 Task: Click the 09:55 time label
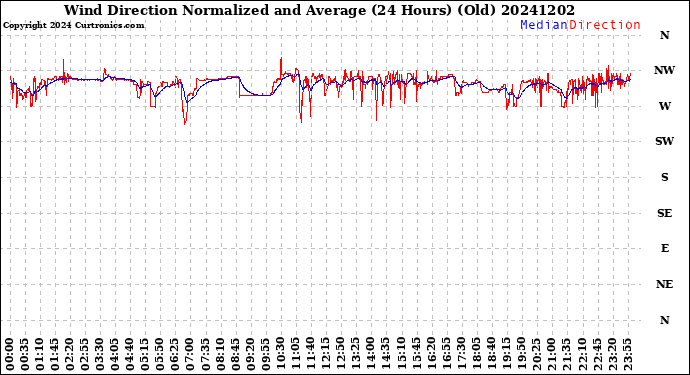coord(266,355)
